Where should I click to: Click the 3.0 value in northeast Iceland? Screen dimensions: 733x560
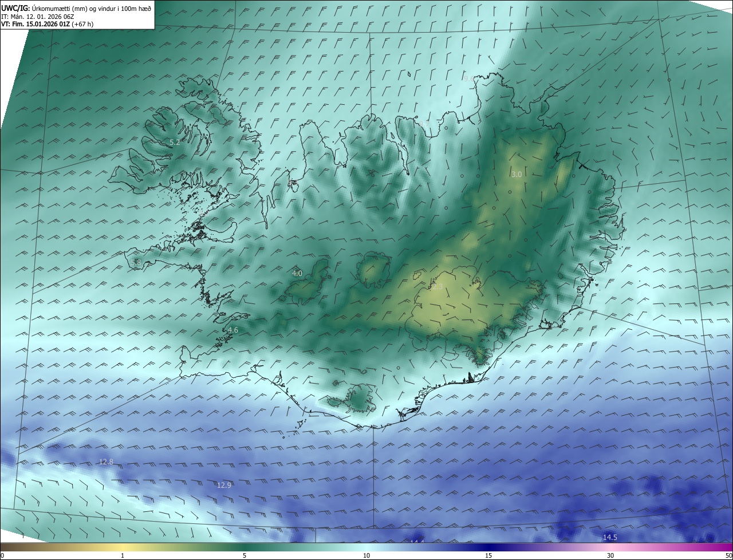(517, 174)
